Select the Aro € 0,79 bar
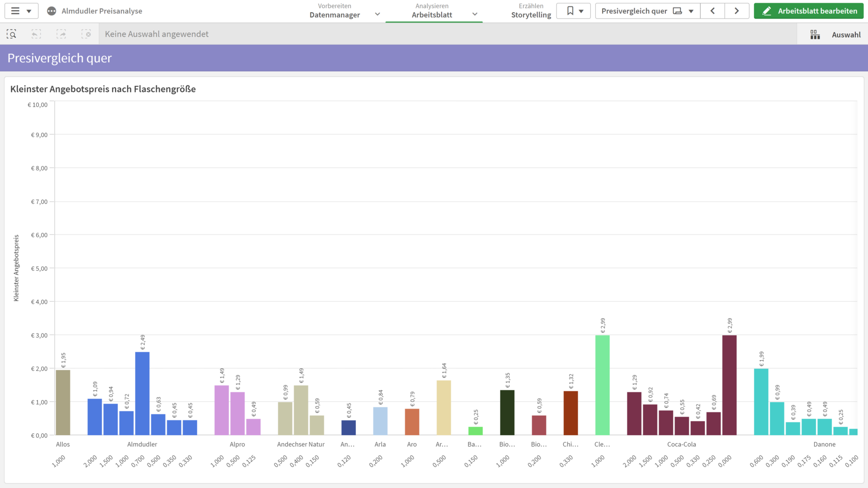 point(412,422)
